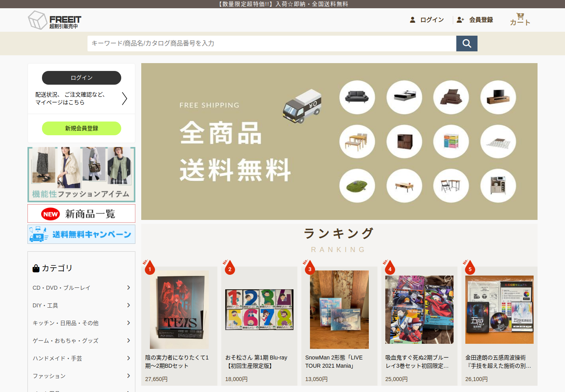Screen dimensions: 565x392
Task: Select the folding desk and chair icon
Action: (451, 186)
